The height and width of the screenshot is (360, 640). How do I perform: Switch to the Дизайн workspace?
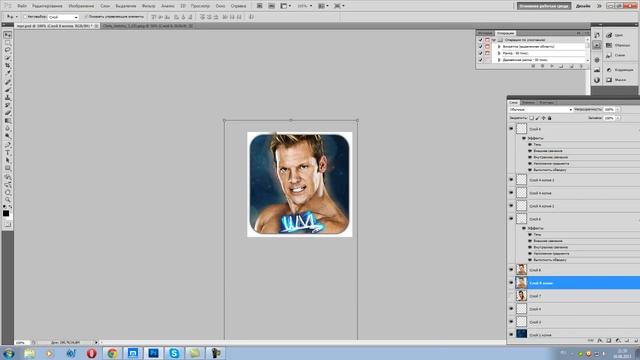(583, 6)
